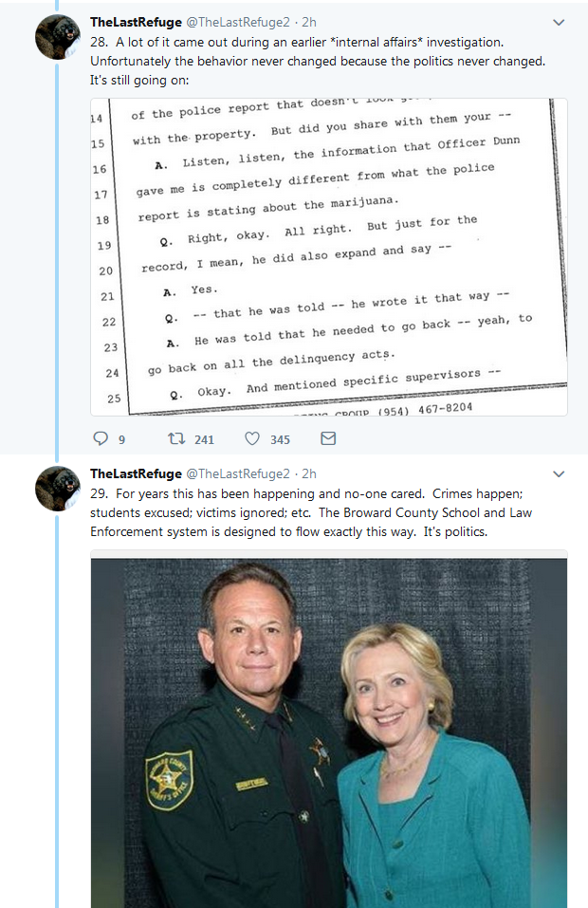
Task: Click the 345 likes count
Action: [x=280, y=439]
